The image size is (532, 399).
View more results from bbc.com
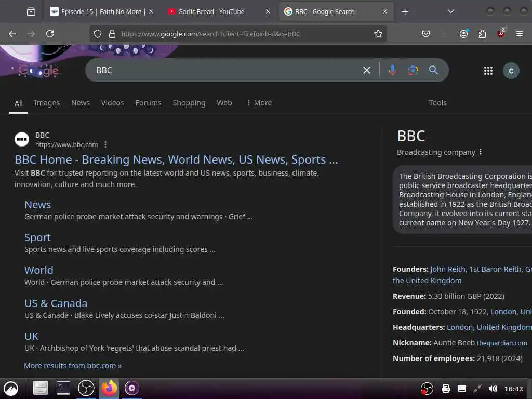pyautogui.click(x=73, y=366)
